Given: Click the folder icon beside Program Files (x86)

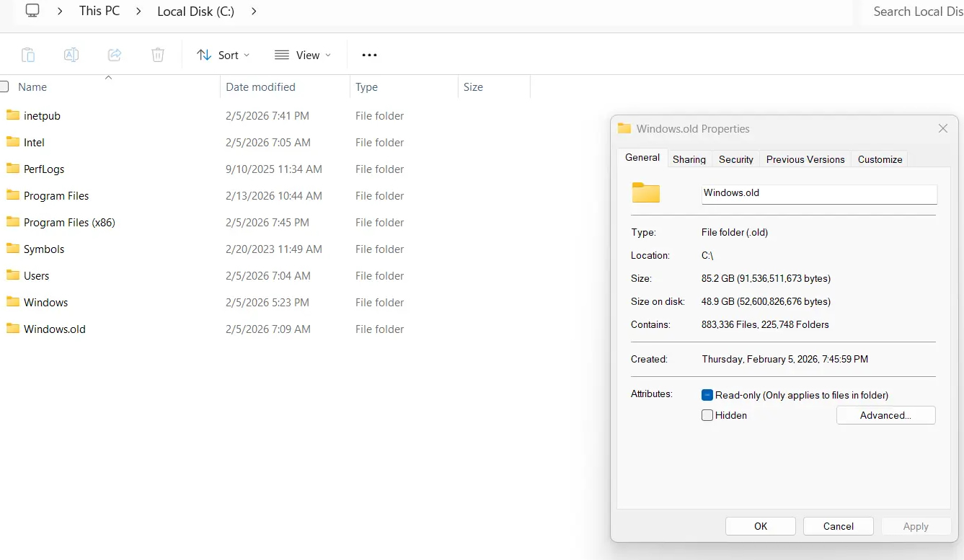Looking at the screenshot, I should [12, 222].
